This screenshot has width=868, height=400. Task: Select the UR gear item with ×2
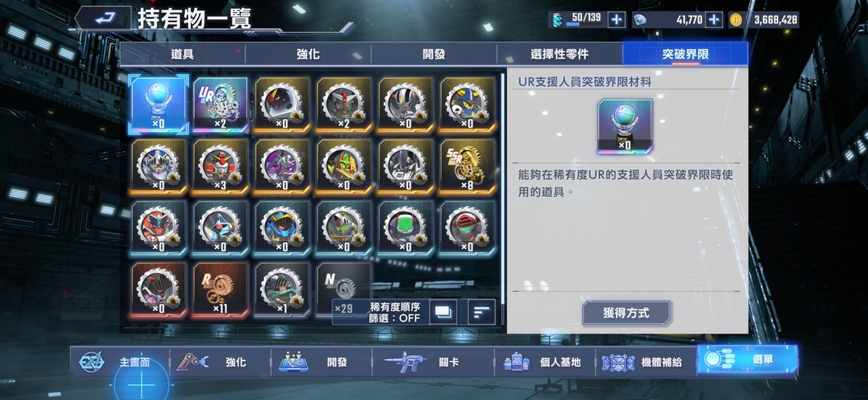220,105
